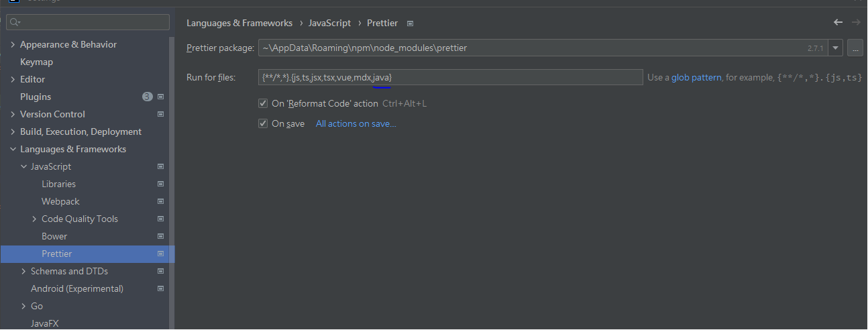Click the browse '...' button for Prettier package
The image size is (868, 330).
855,48
